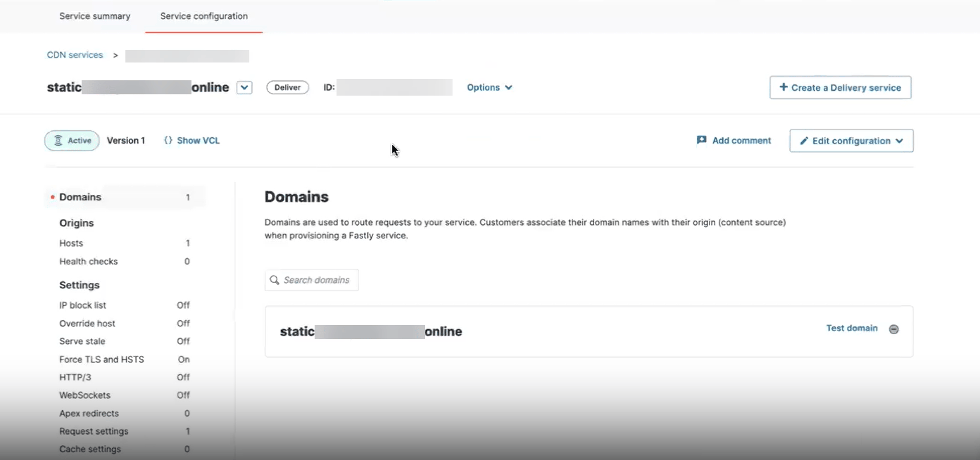Viewport: 980px width, 460px height.
Task: Click the pencil icon in Edit configuration
Action: (x=804, y=141)
